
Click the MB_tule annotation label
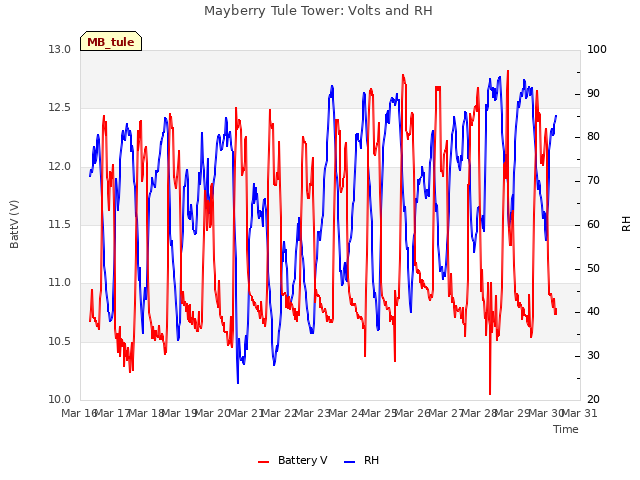pos(111,41)
